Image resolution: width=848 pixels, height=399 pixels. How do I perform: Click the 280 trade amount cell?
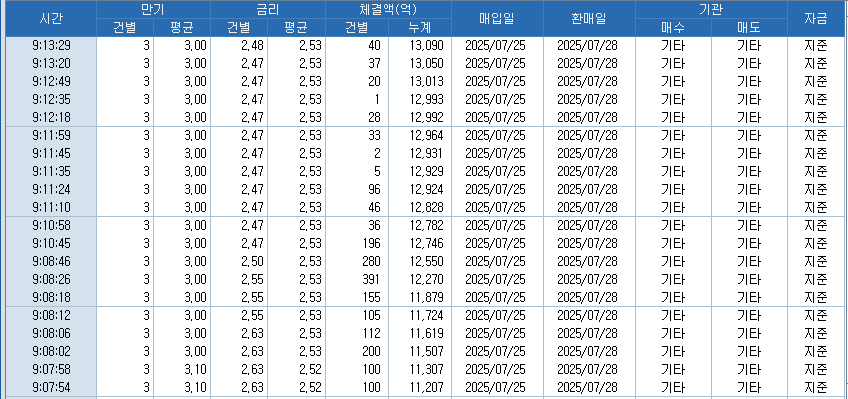(x=357, y=262)
